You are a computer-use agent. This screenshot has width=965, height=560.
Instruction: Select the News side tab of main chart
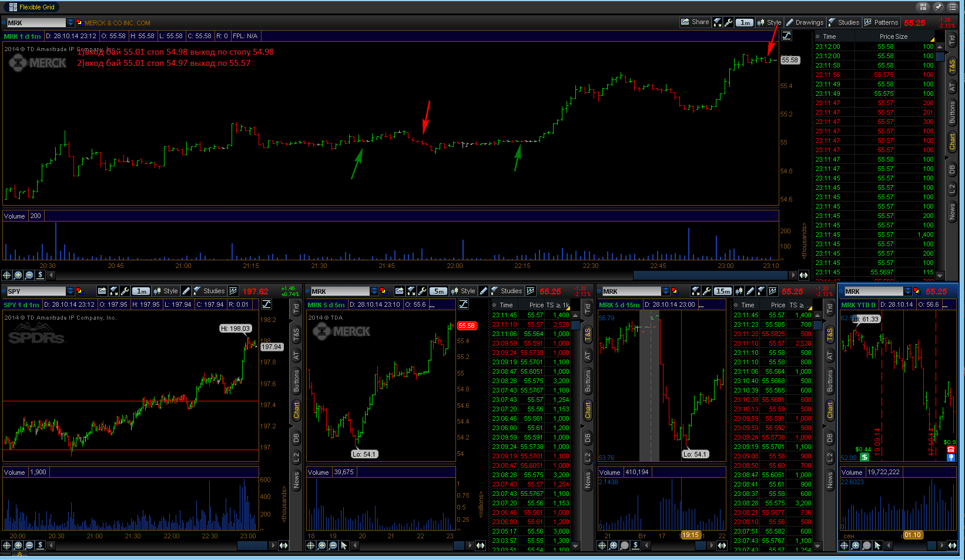(x=953, y=212)
